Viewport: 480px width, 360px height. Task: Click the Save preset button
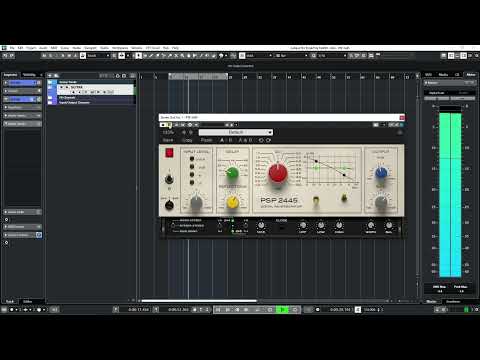pos(168,140)
